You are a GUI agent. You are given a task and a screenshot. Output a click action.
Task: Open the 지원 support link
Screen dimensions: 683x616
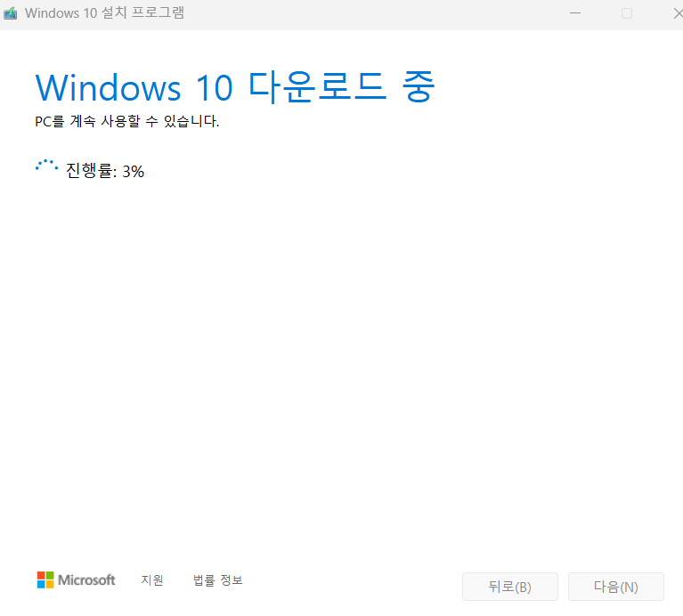point(152,580)
